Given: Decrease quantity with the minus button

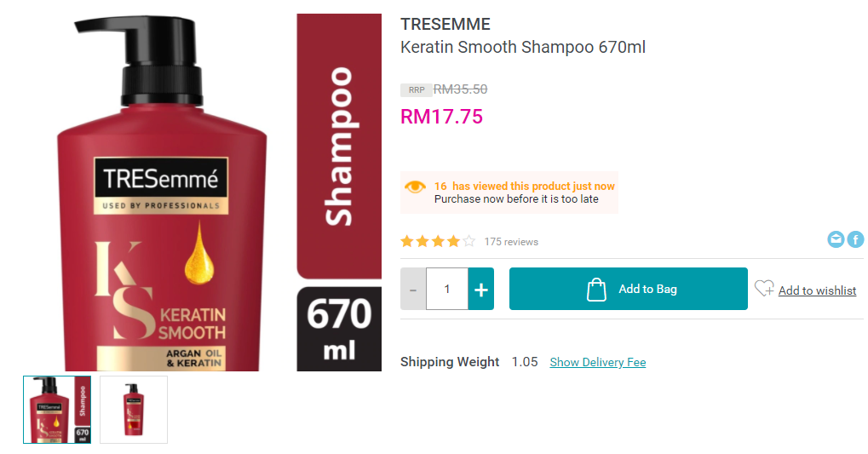Looking at the screenshot, I should 413,289.
